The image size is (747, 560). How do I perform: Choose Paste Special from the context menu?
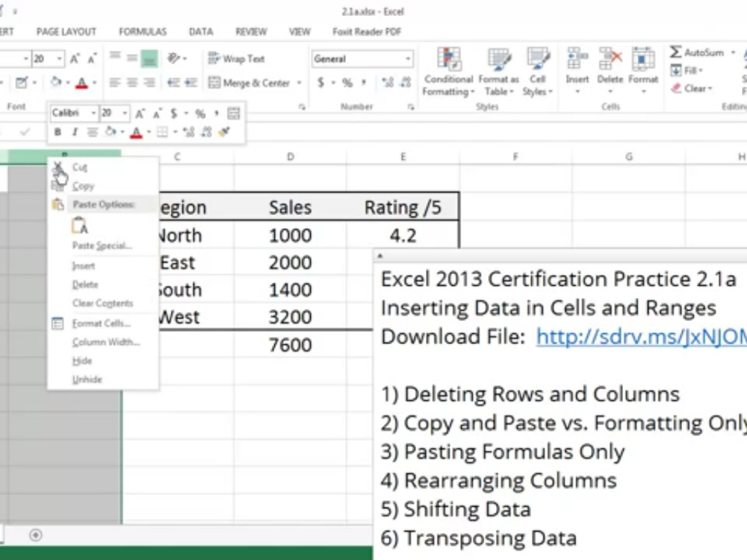103,246
